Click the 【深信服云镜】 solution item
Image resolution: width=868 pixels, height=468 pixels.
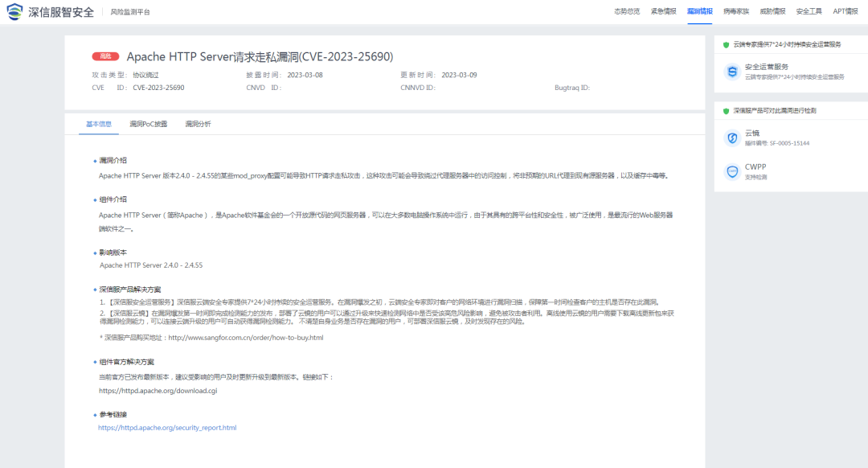pos(387,318)
